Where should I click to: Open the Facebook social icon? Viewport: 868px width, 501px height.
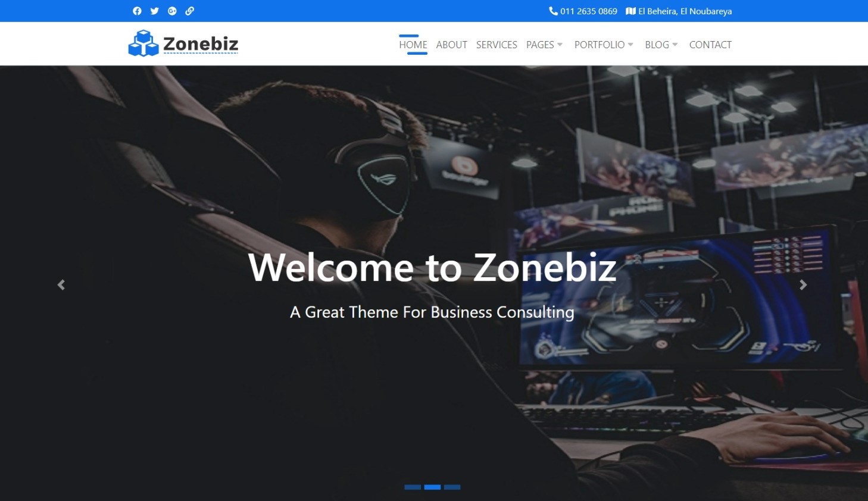tap(137, 11)
